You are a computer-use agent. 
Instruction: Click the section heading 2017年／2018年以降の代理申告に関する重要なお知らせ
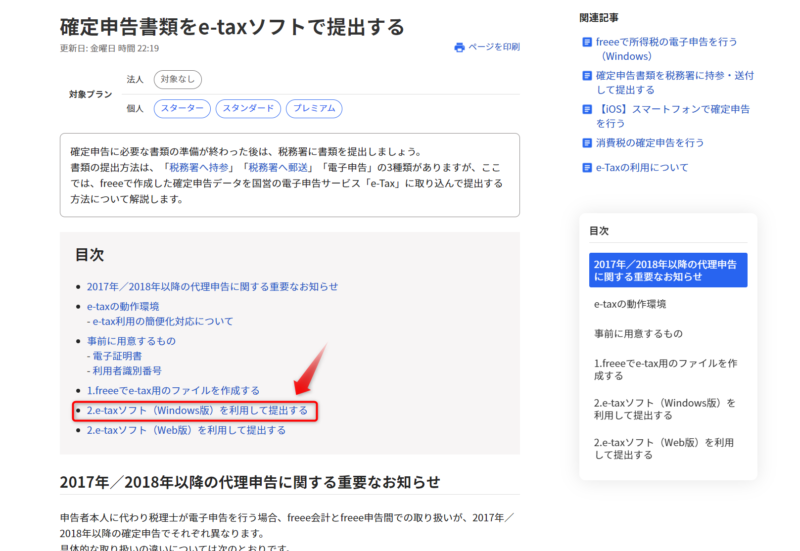[x=249, y=482]
